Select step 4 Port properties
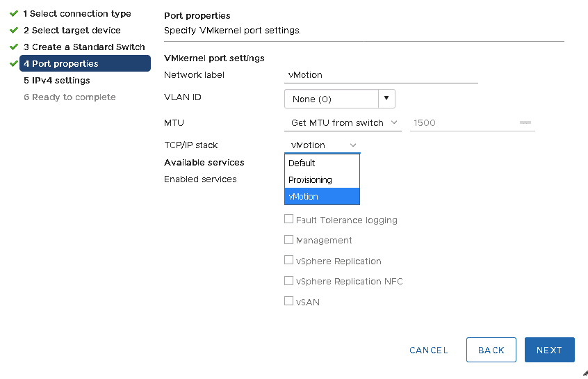The image size is (588, 379). [x=85, y=63]
